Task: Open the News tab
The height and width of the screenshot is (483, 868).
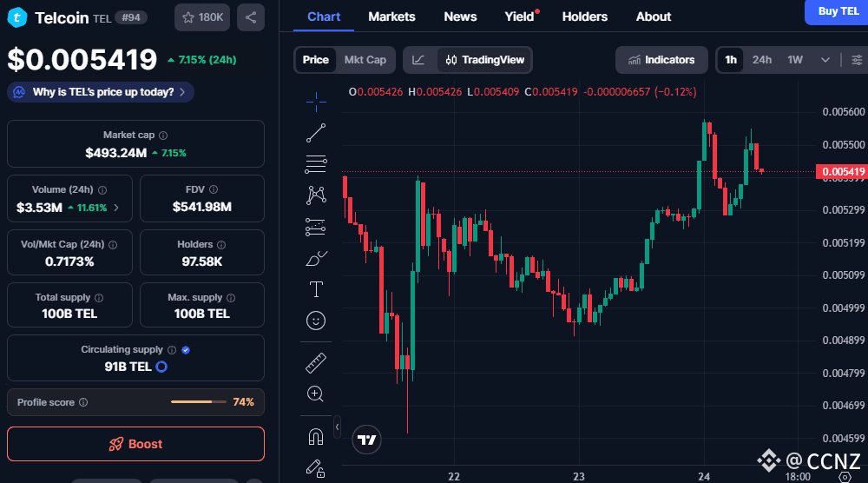Action: click(460, 17)
